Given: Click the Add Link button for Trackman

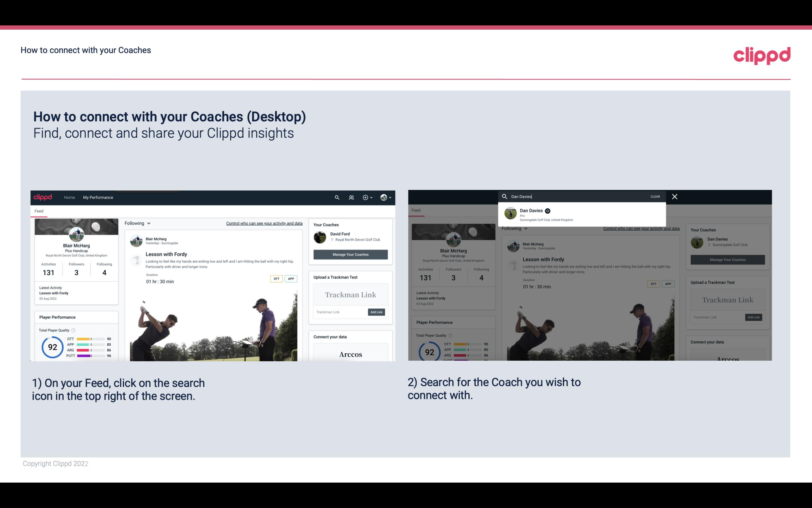Looking at the screenshot, I should click(x=376, y=311).
